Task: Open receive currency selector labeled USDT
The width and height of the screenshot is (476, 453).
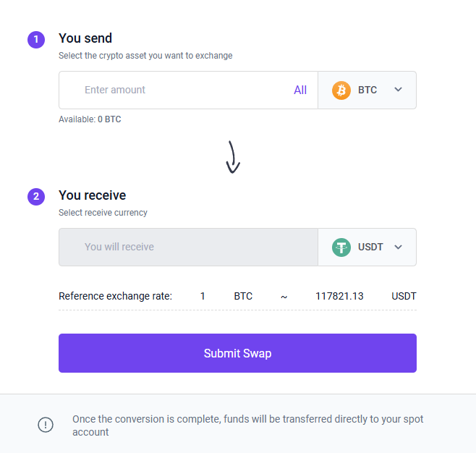Action: (x=370, y=247)
